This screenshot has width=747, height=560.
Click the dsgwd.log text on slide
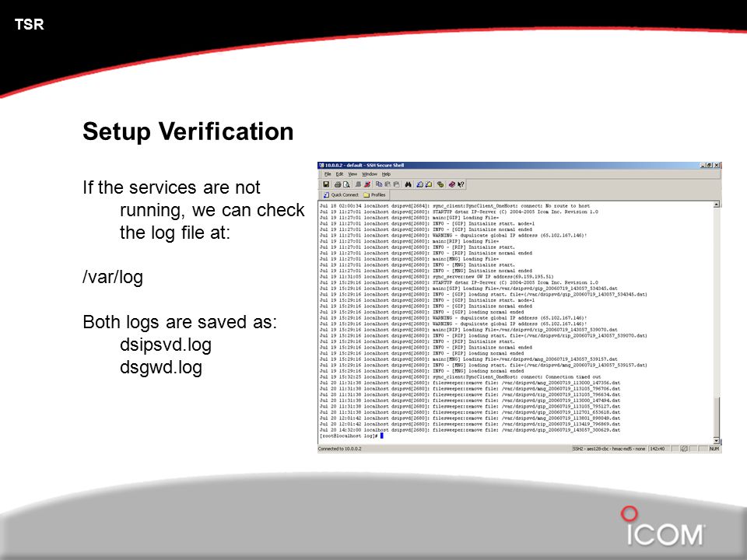coord(161,368)
